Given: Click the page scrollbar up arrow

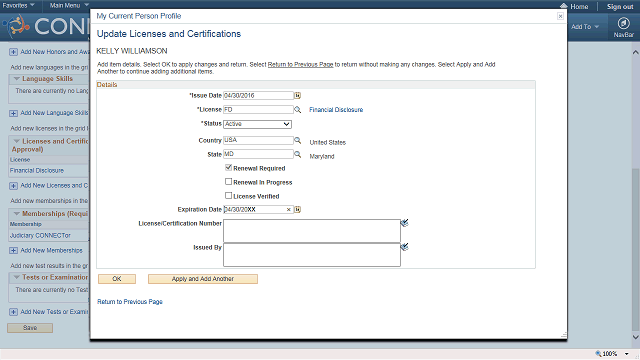Looking at the screenshot, I should [635, 52].
